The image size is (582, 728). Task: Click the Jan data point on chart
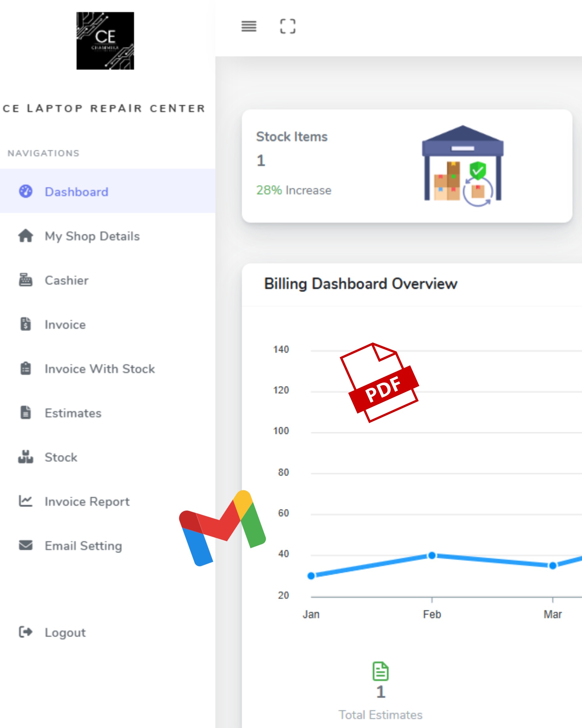tap(311, 576)
